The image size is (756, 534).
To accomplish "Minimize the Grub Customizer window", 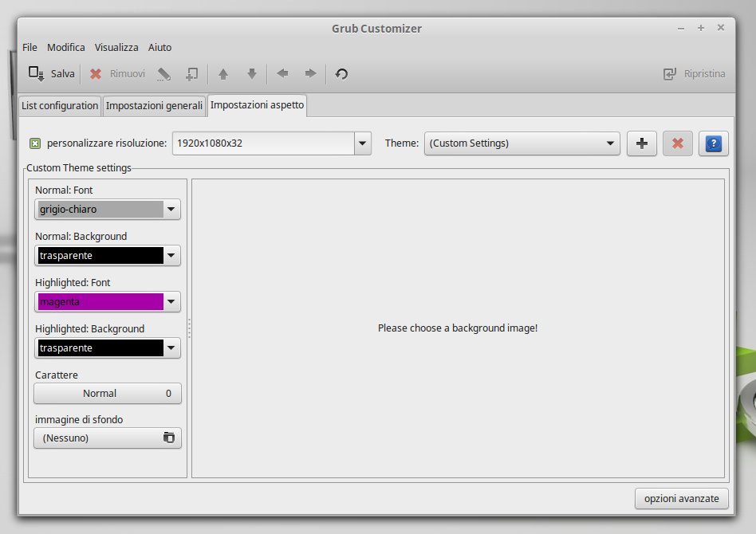I will 681,29.
